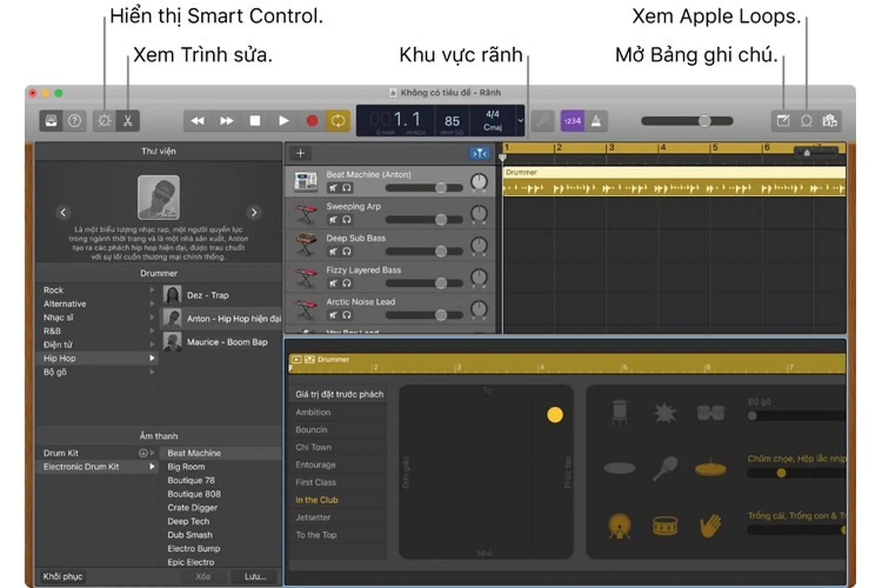Toggle the Cycle loop button
Viewport: 882px width, 588px height.
coord(338,121)
